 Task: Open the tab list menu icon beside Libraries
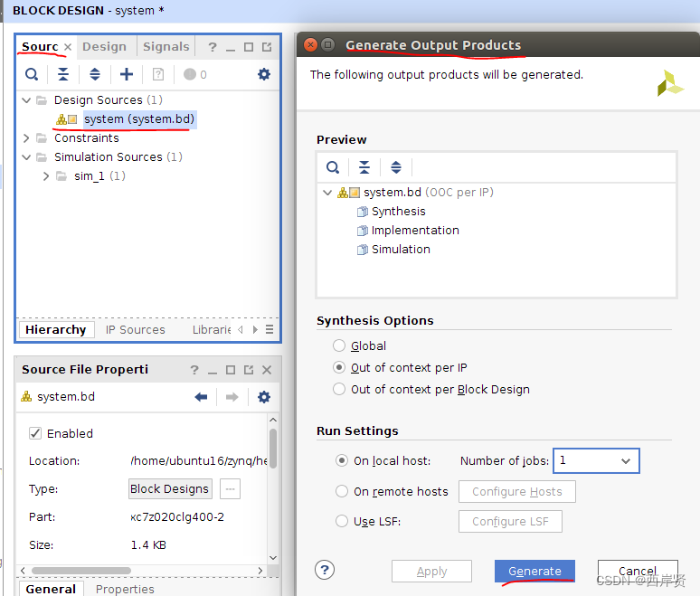(270, 329)
